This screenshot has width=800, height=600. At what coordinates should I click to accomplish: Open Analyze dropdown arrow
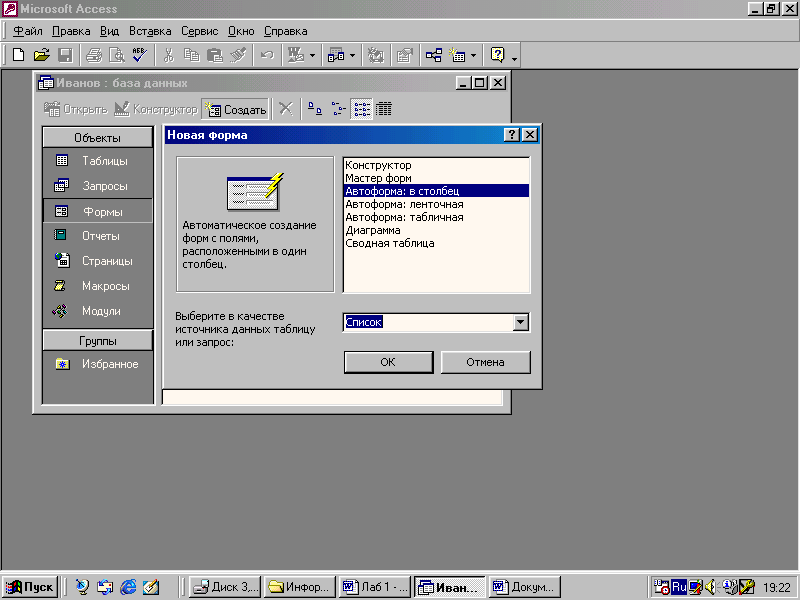click(352, 55)
